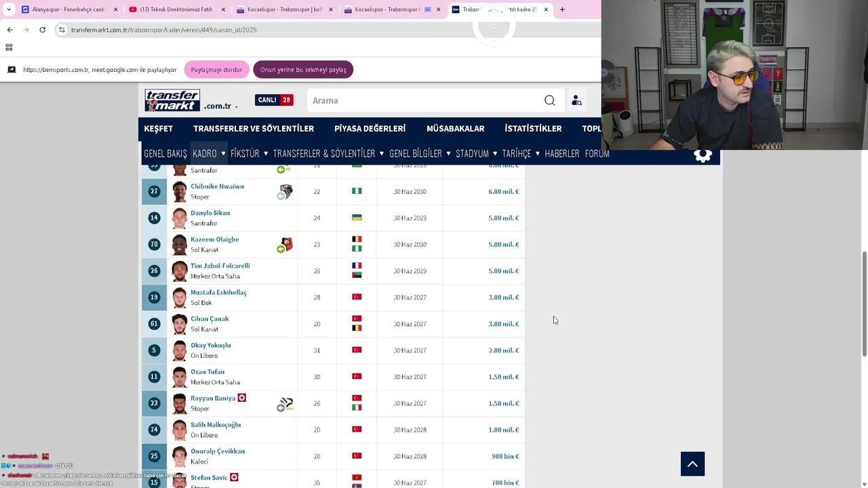The image size is (868, 488).
Task: Click Okay Yokuşlu's player photo
Action: pyautogui.click(x=179, y=350)
